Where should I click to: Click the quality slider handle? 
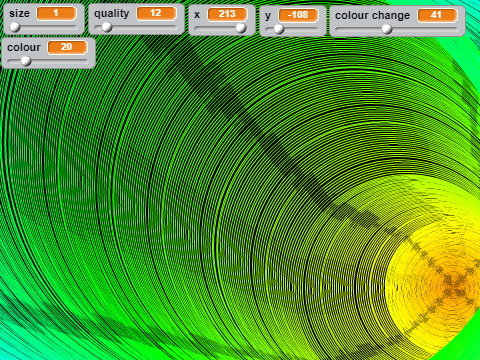coord(107,27)
